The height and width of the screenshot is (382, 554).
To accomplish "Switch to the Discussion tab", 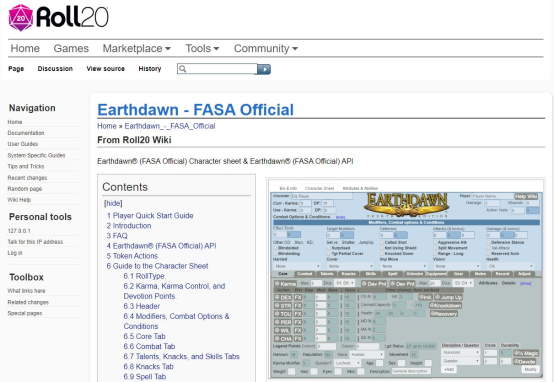I will (x=55, y=69).
